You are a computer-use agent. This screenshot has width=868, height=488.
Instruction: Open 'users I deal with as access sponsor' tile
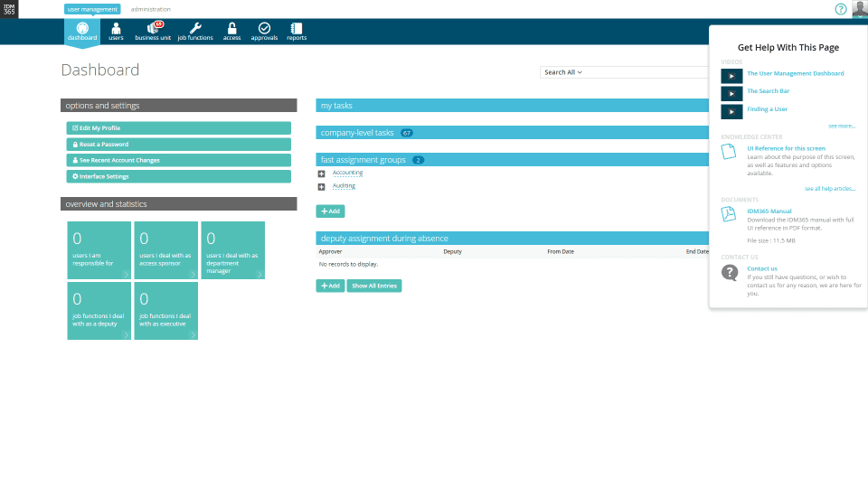166,250
